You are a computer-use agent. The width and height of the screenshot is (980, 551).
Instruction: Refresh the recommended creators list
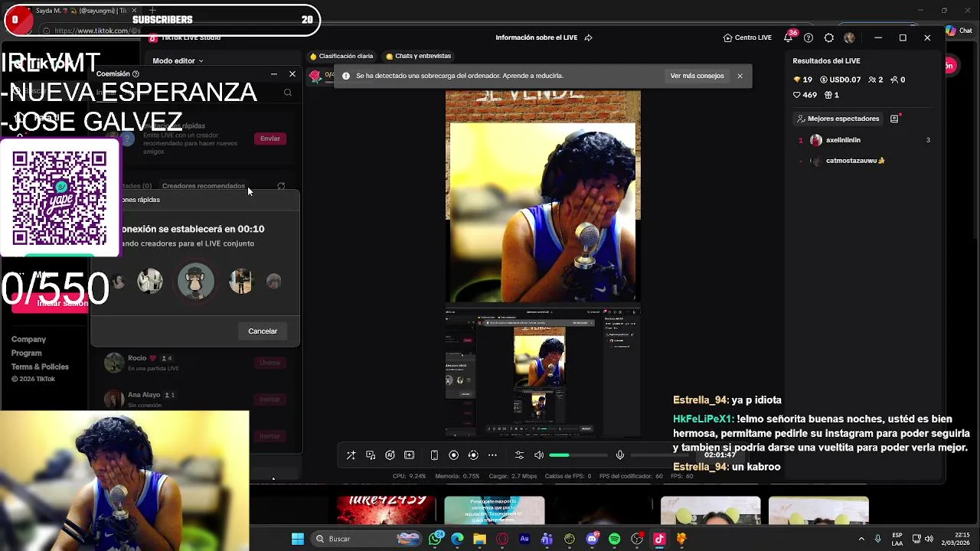pos(281,186)
